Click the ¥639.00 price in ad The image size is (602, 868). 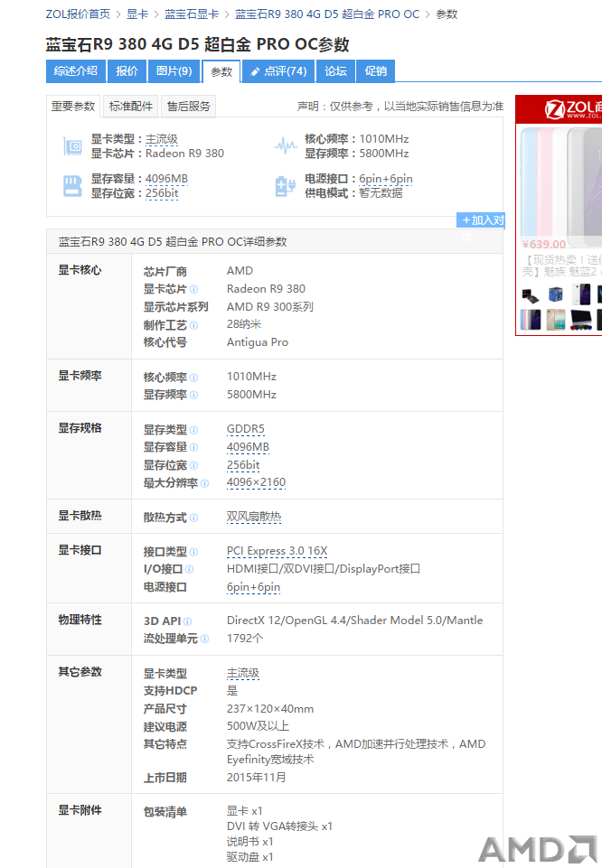[544, 244]
